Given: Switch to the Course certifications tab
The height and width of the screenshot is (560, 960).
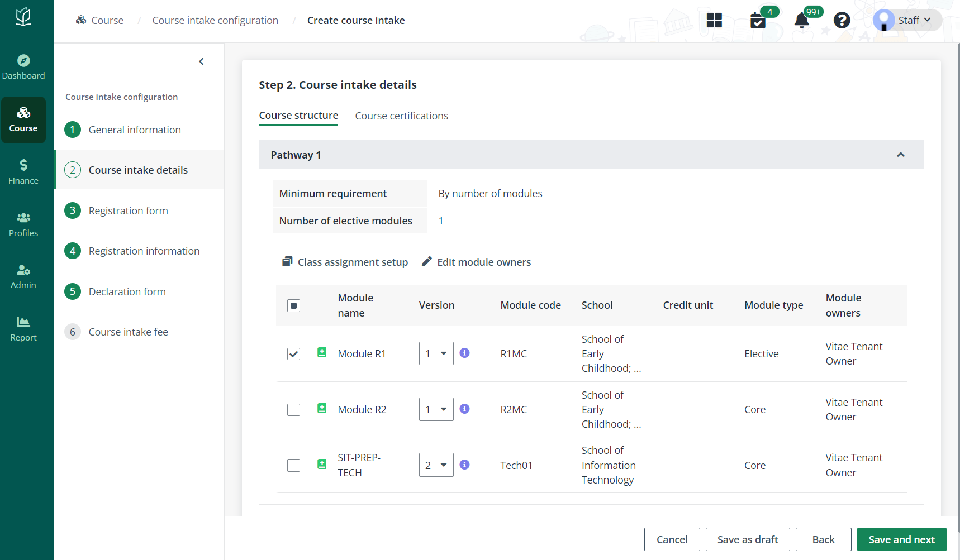Looking at the screenshot, I should (402, 116).
